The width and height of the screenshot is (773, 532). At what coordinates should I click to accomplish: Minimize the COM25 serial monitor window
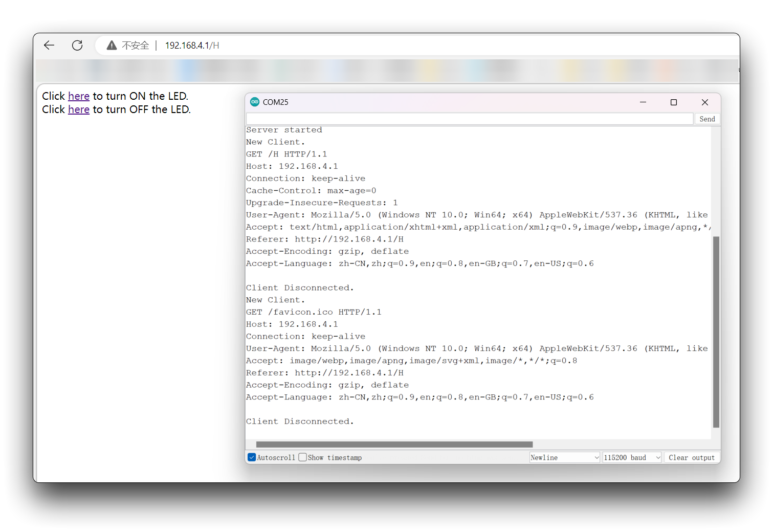pyautogui.click(x=643, y=102)
